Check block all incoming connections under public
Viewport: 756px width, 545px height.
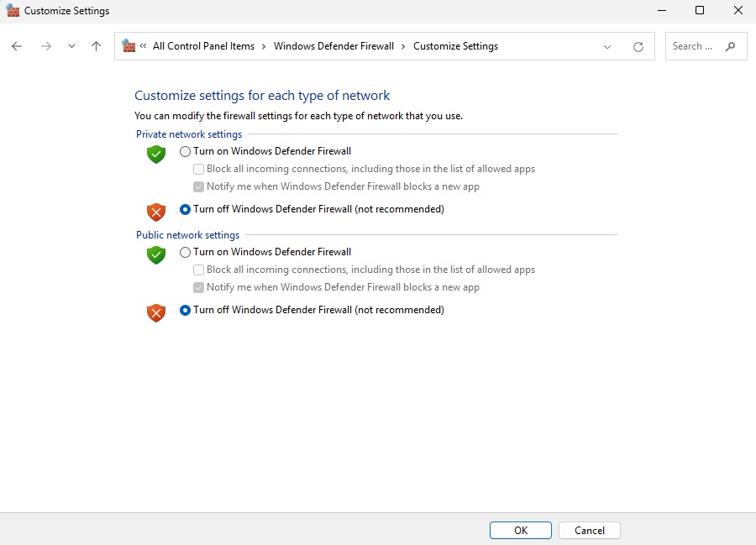pyautogui.click(x=198, y=270)
